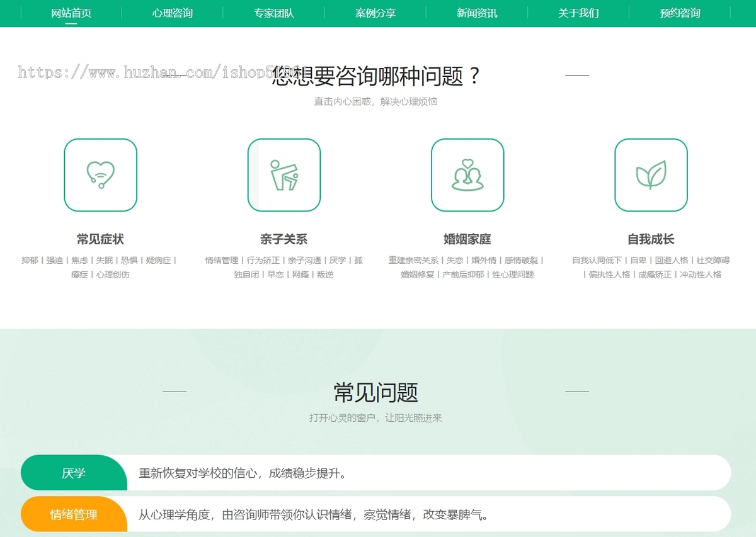Click 重建亲密关系 under 婚姻家庭
Image resolution: width=756 pixels, height=537 pixels.
(413, 260)
